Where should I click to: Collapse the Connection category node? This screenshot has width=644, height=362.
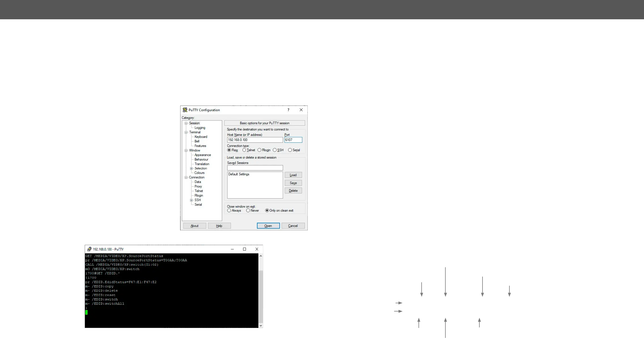tap(186, 178)
